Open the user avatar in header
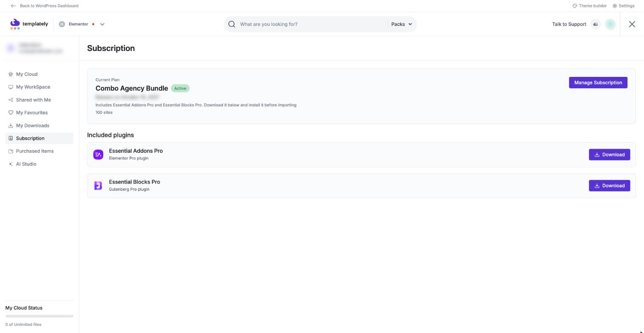 [x=610, y=24]
